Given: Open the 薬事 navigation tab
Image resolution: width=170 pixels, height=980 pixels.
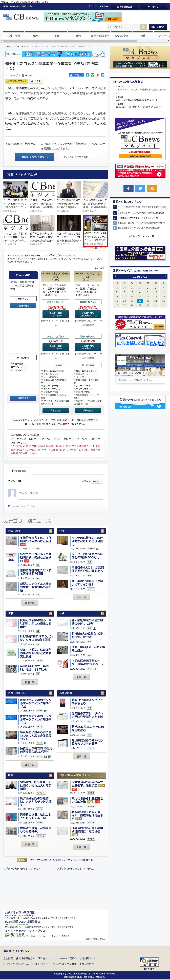Looking at the screenshot, I should coord(57,36).
